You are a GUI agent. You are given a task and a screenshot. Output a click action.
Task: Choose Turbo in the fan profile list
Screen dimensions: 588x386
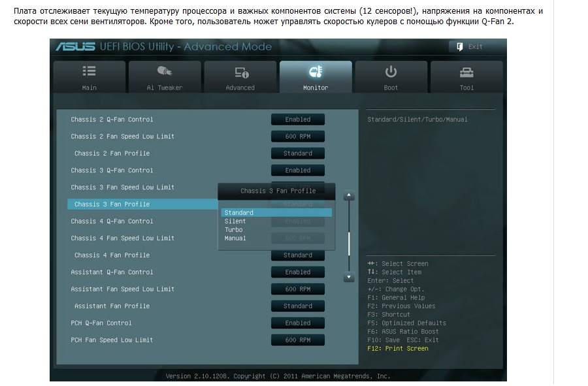tap(234, 230)
